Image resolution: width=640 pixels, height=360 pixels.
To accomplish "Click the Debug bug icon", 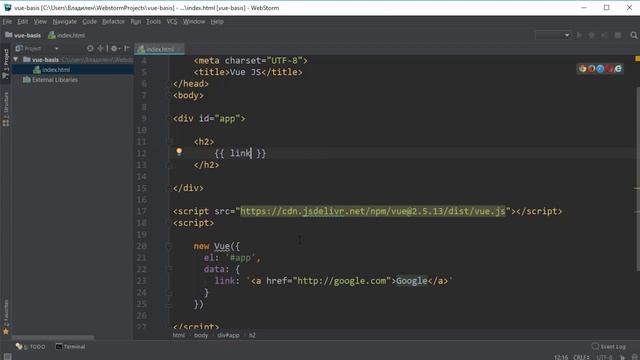I will click(x=591, y=36).
